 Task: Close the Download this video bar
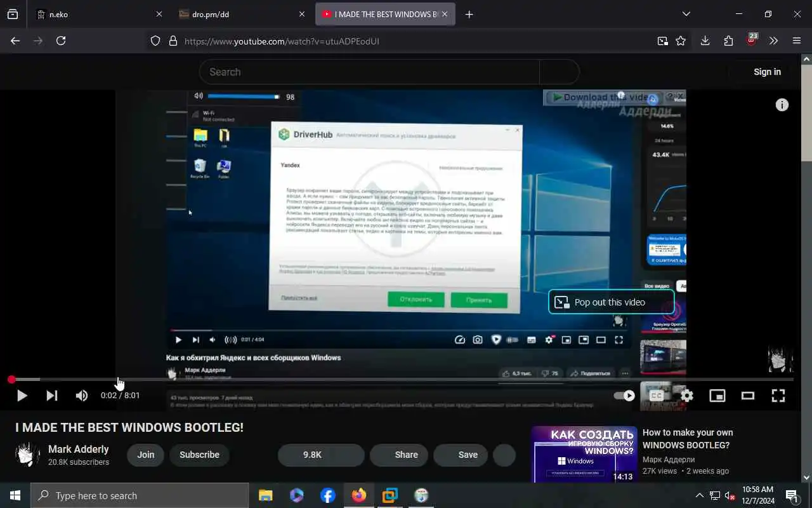pyautogui.click(x=680, y=97)
